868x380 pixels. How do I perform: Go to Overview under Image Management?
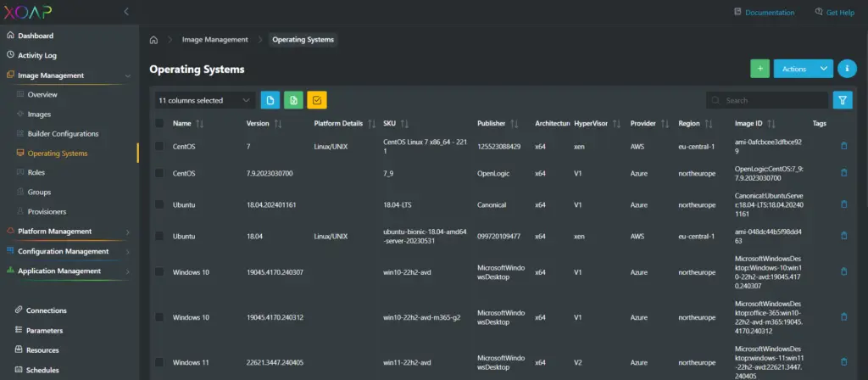click(x=42, y=95)
